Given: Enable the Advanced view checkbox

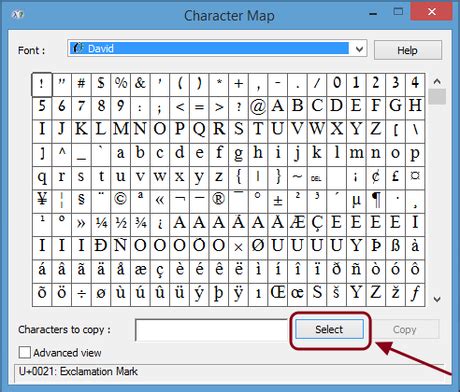Looking at the screenshot, I should click(x=25, y=352).
